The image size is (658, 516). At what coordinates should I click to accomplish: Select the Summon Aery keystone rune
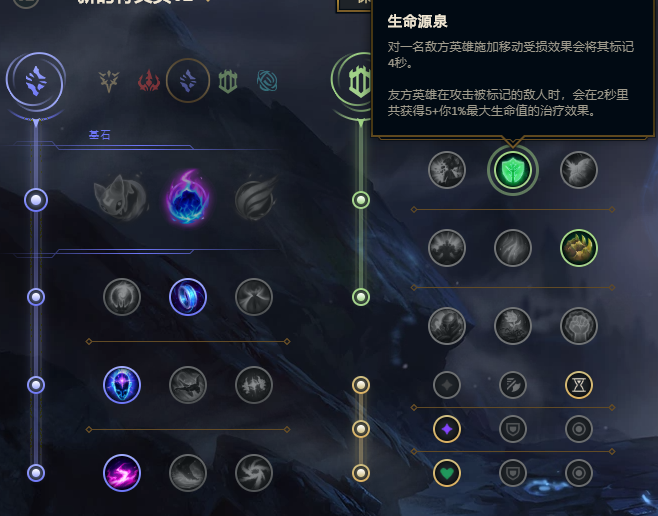click(x=121, y=198)
